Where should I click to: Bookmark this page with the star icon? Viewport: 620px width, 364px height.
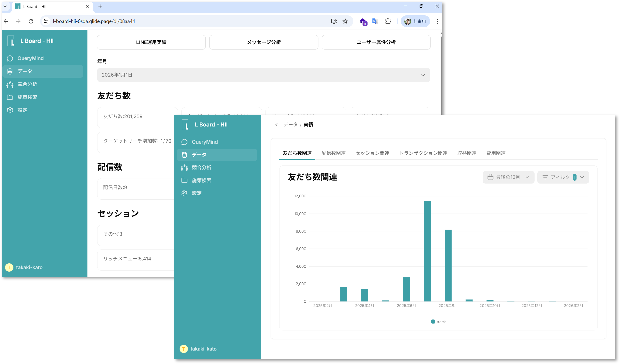[345, 21]
